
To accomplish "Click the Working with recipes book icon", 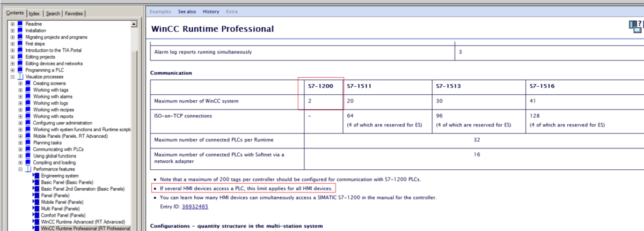I will coord(27,109).
